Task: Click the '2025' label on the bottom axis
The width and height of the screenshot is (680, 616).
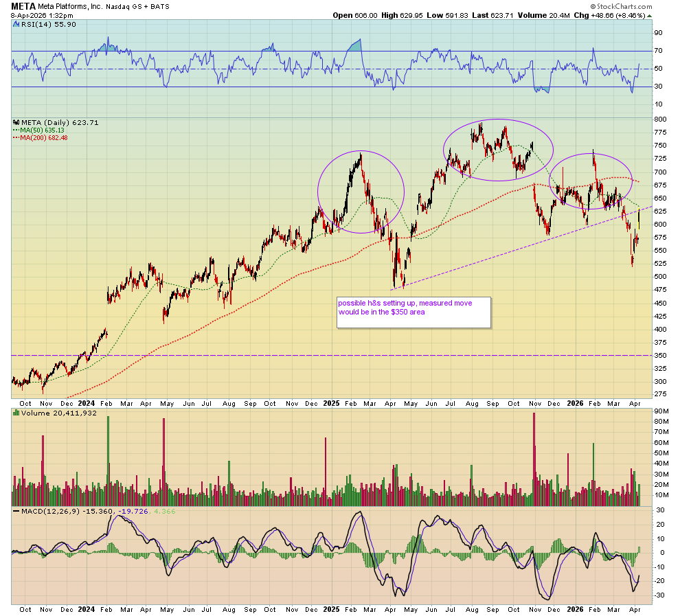Action: point(331,609)
